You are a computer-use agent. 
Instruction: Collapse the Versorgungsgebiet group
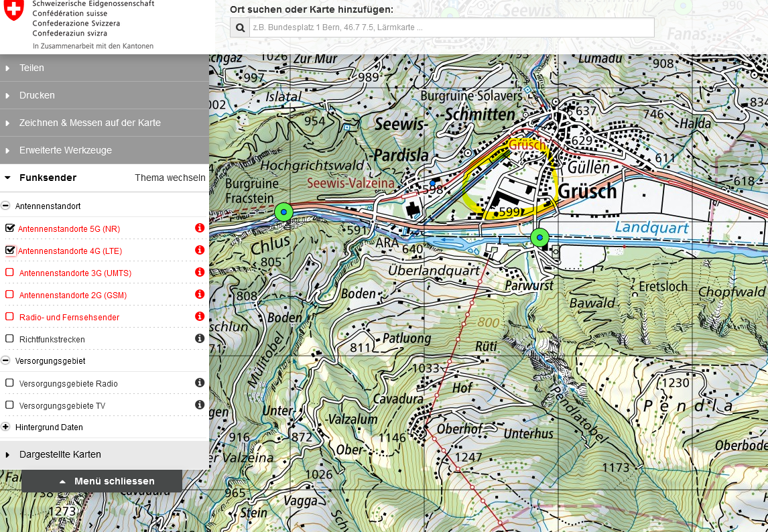point(5,360)
